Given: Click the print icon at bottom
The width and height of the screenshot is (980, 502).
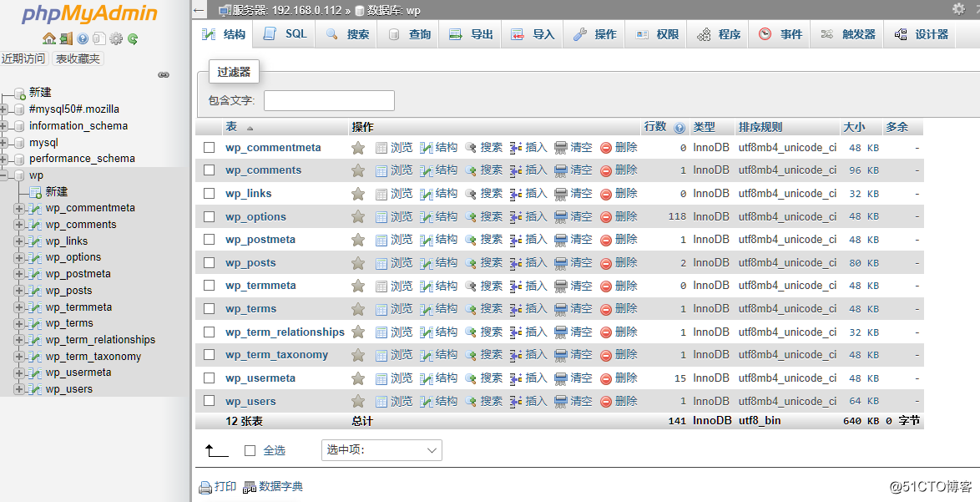Looking at the screenshot, I should (205, 488).
